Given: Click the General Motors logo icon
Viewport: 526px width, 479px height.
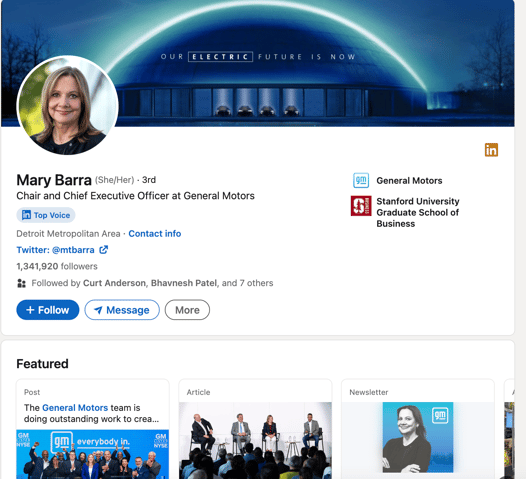Looking at the screenshot, I should click(x=361, y=180).
